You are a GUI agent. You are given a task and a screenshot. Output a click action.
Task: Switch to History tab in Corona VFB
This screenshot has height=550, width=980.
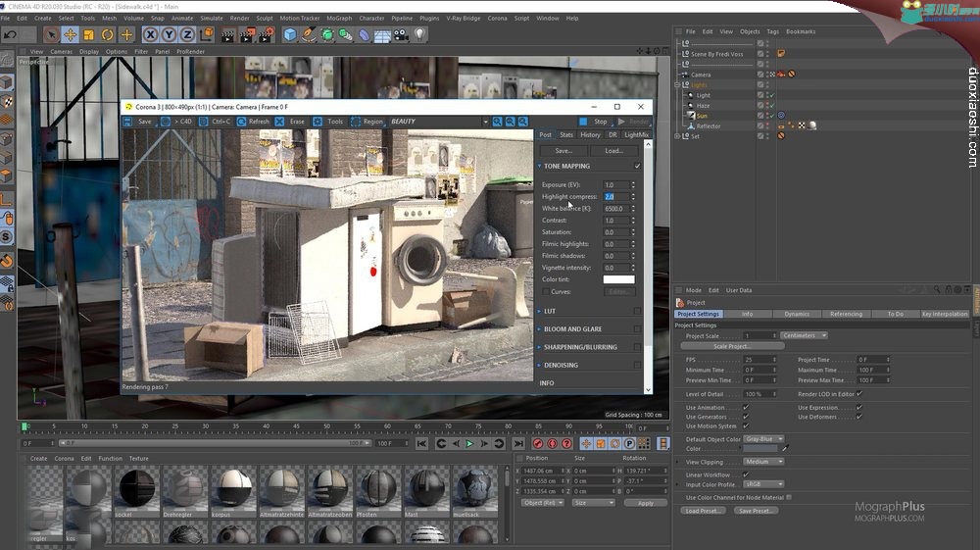click(x=590, y=134)
